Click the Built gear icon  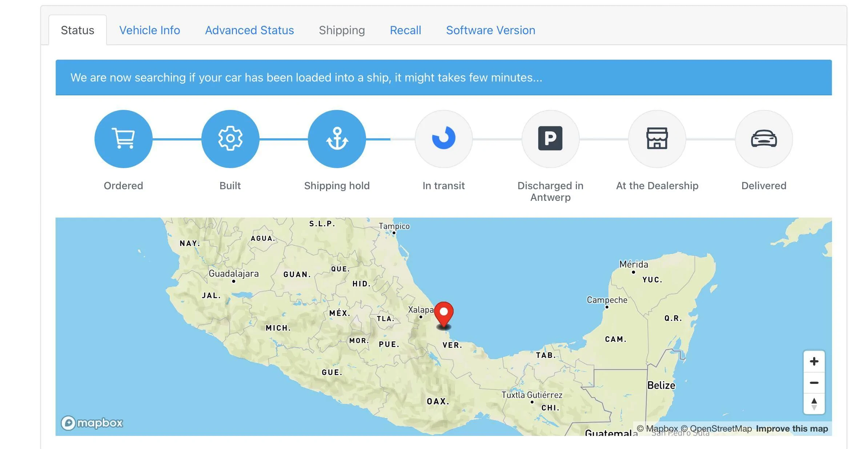(x=230, y=139)
